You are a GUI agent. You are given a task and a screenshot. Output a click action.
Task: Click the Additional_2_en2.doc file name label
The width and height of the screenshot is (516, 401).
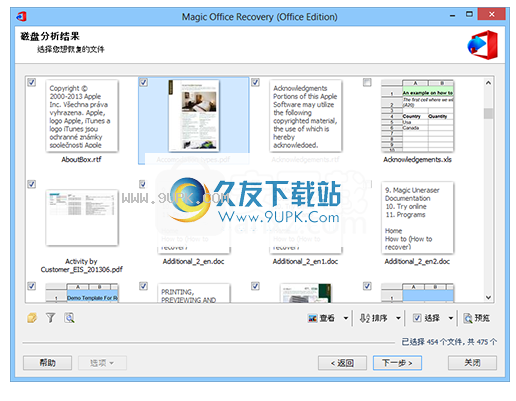(x=417, y=262)
